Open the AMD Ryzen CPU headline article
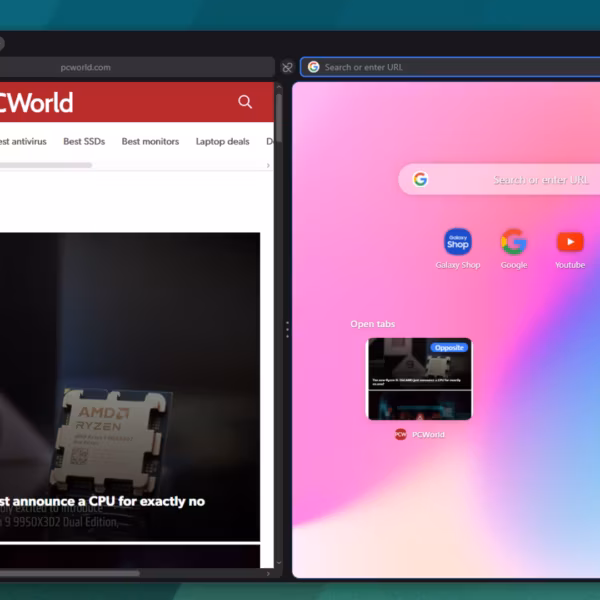Viewport: 600px width, 600px height. (x=102, y=501)
